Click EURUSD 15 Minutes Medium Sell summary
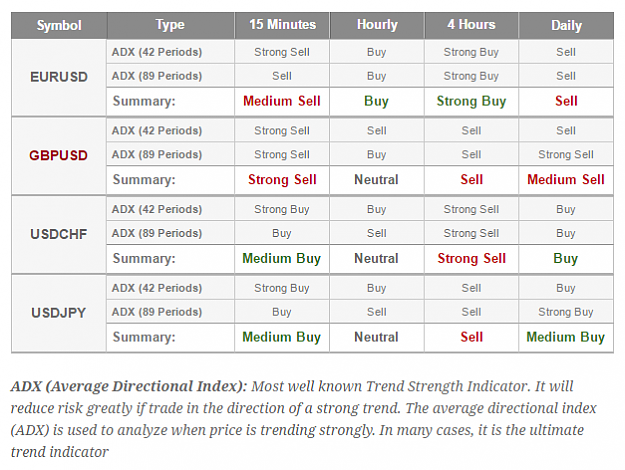Viewport: 625px width, 470px height. click(x=282, y=101)
